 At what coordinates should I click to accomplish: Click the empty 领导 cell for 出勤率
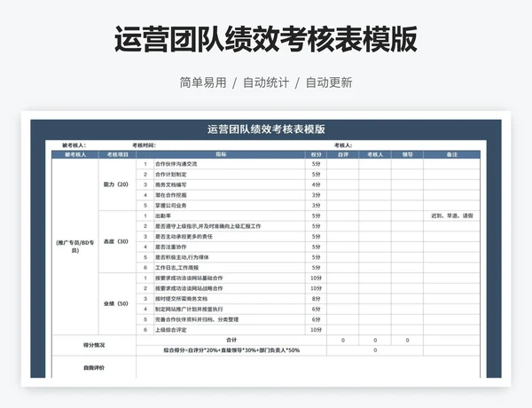click(407, 216)
